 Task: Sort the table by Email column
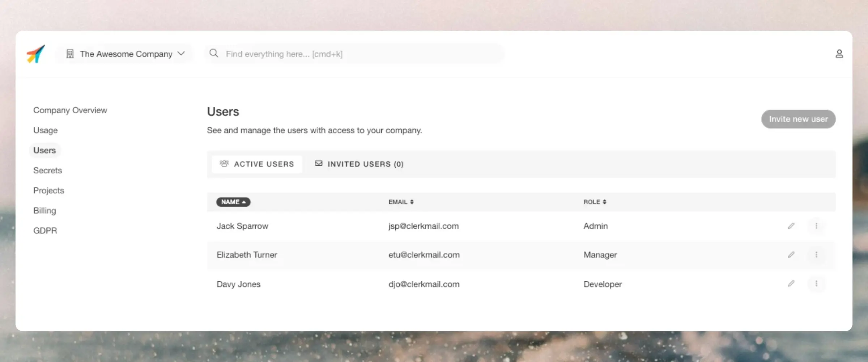tap(401, 202)
